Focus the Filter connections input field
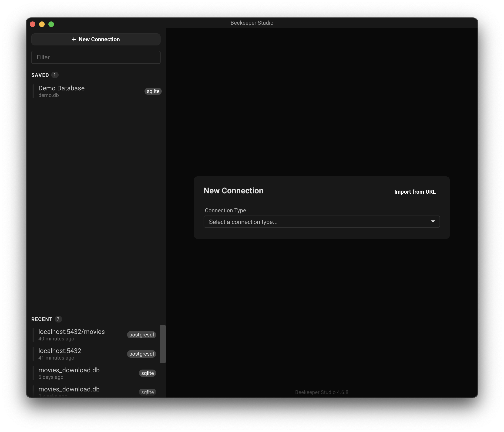The width and height of the screenshot is (504, 432). 96,57
